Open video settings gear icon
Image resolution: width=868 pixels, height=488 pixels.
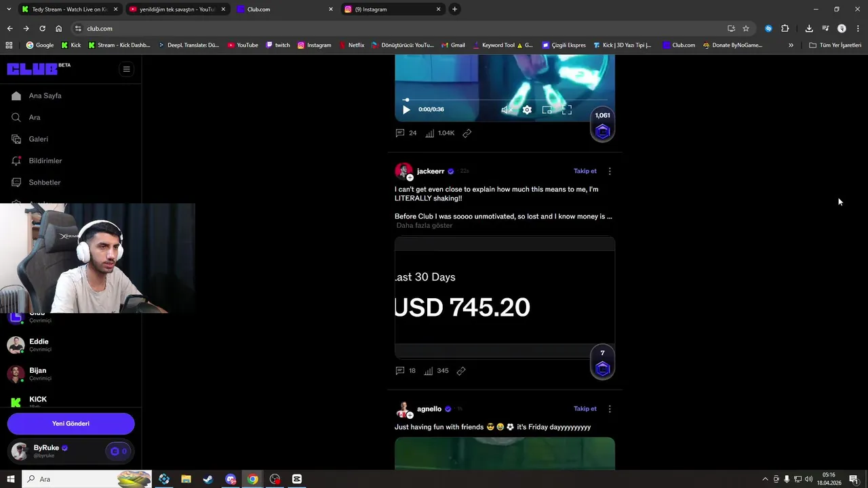tap(527, 110)
